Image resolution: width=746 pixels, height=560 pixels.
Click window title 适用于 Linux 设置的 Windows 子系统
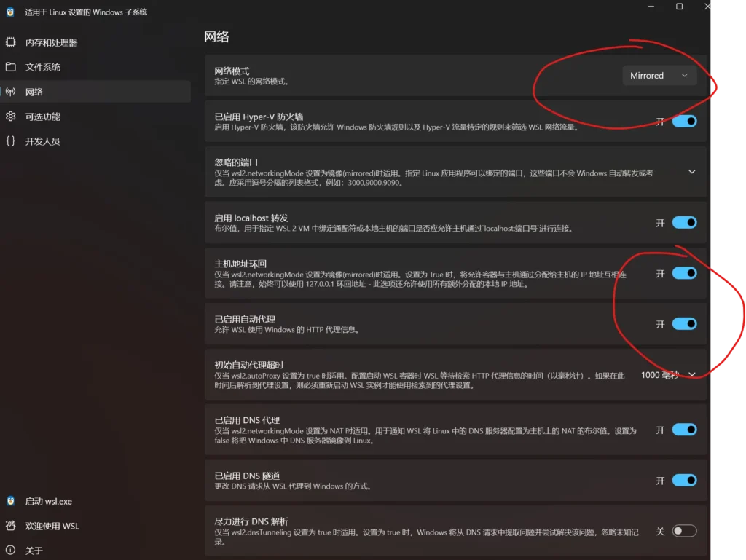(x=86, y=12)
